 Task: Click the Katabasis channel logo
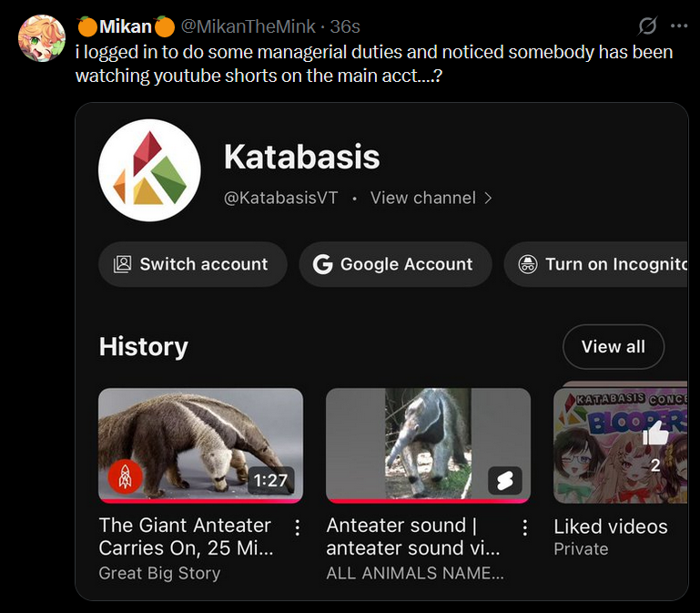149,170
